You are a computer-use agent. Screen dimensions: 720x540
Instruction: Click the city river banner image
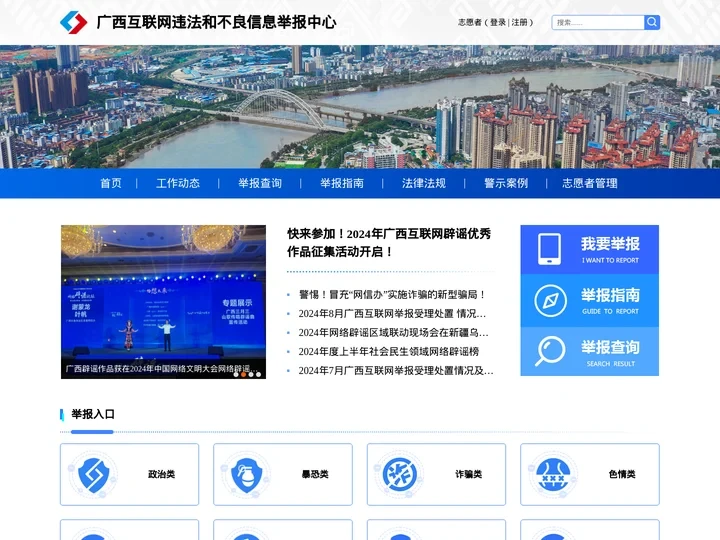[x=360, y=107]
